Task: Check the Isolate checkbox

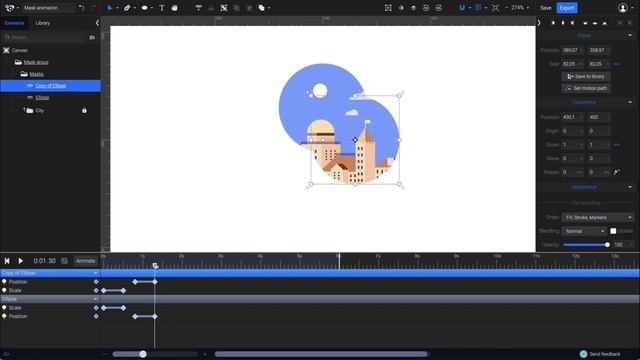Action: 613,231
